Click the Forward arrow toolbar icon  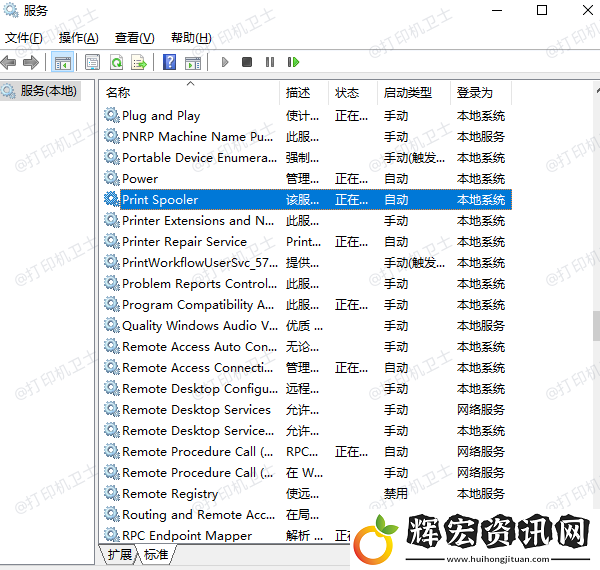tap(31, 62)
